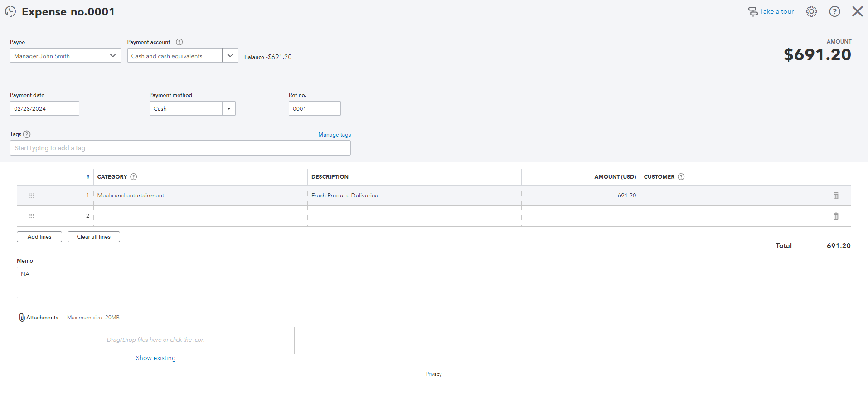The width and height of the screenshot is (868, 406).
Task: Click the Payment method Cash field
Action: (186, 108)
